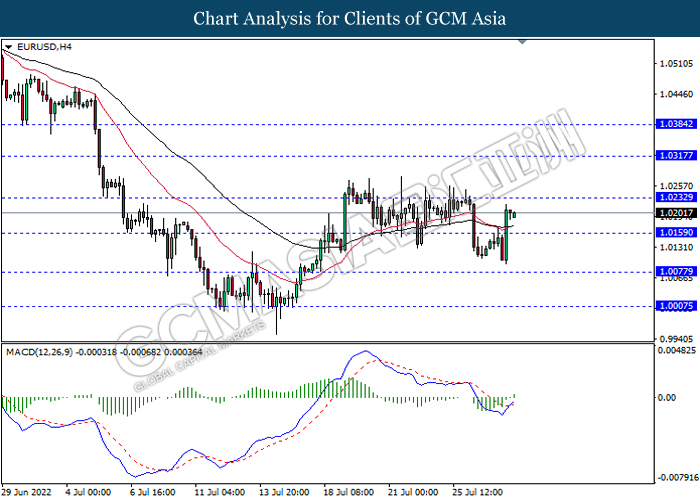Click the 6 Jul 16:00 time label

[x=153, y=492]
